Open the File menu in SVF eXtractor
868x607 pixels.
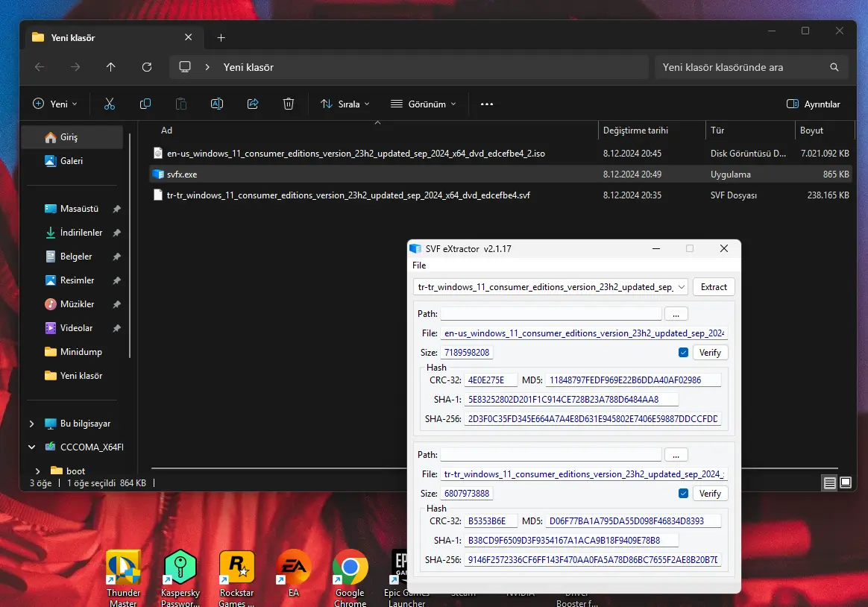tap(419, 265)
